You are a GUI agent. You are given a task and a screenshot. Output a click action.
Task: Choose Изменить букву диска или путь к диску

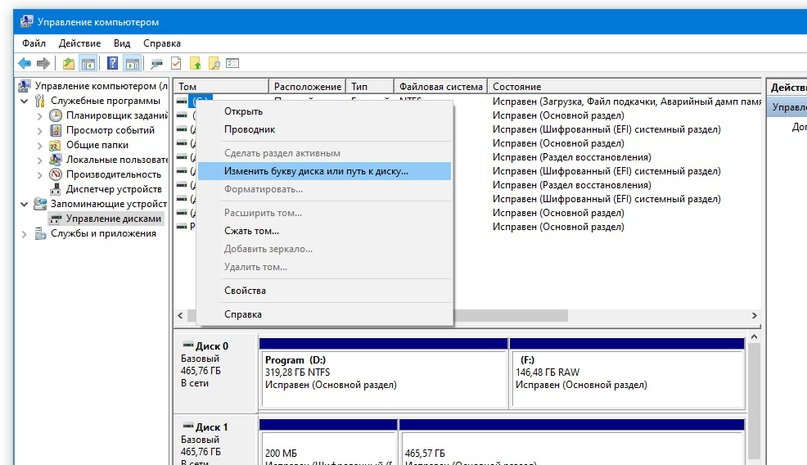(324, 171)
